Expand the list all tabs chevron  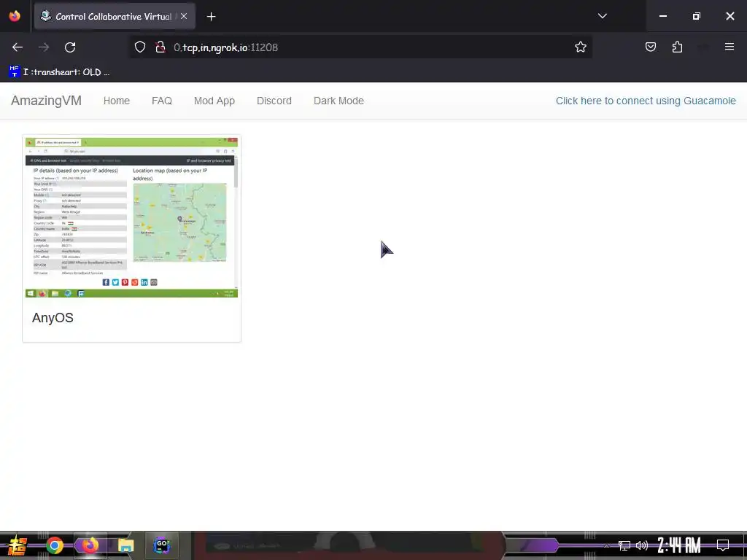point(602,16)
